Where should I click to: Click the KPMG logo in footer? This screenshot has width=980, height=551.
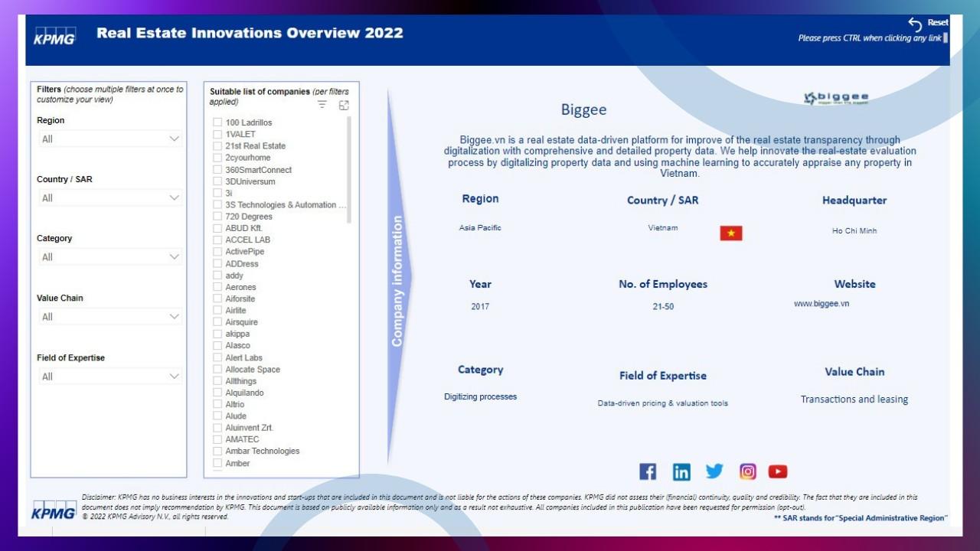click(x=54, y=510)
